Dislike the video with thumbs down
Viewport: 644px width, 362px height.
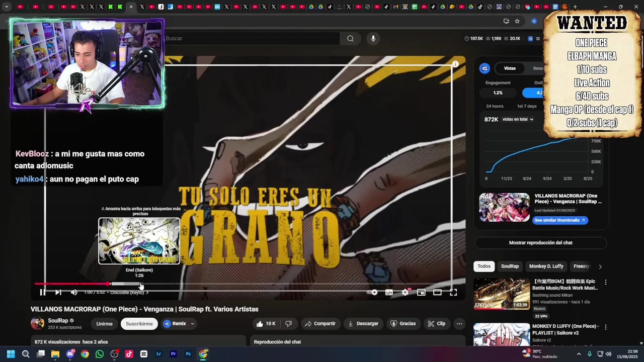288,324
